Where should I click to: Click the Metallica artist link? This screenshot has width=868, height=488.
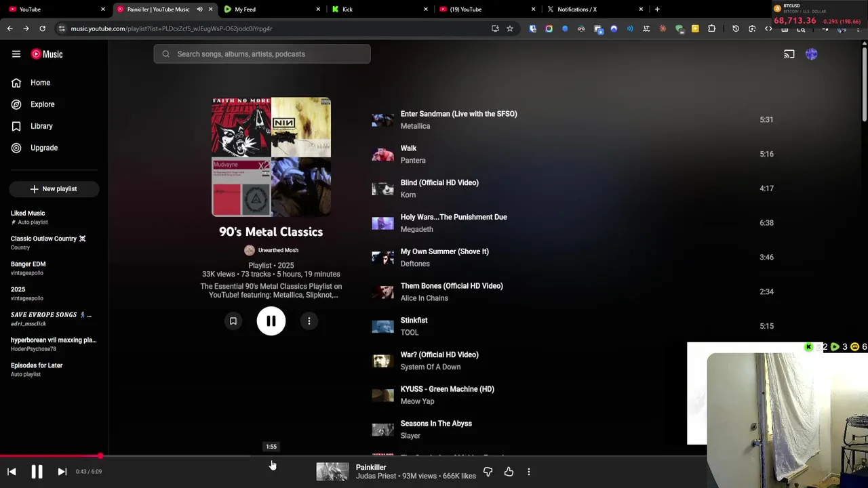pos(415,126)
